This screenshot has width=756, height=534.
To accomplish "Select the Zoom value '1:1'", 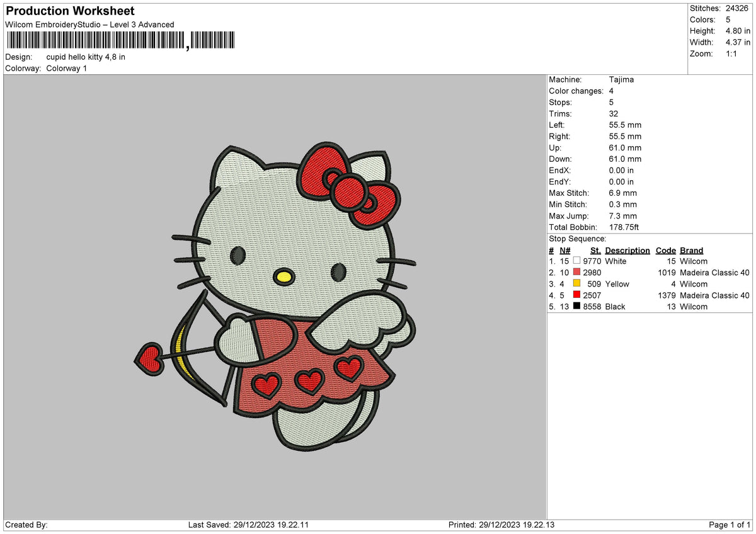I will (x=732, y=54).
